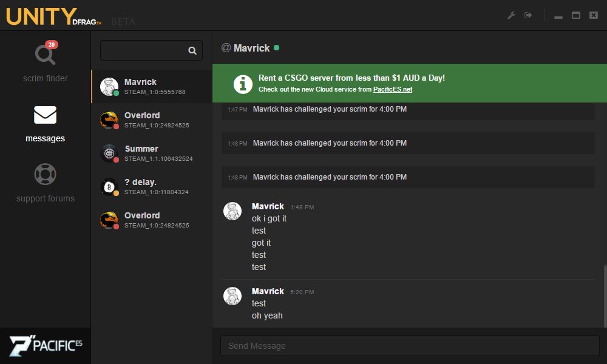607x364 pixels.
Task: Click the Pacific ES logo
Action: (x=46, y=345)
